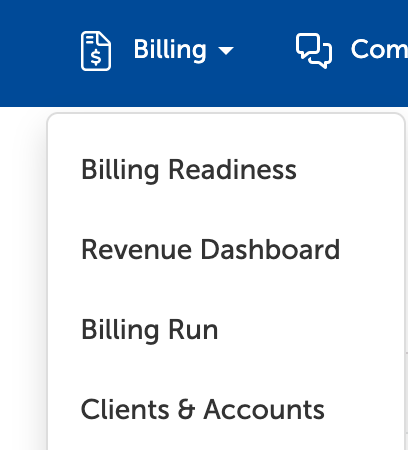Click the ampersand in Clients & Accounts
Image resolution: width=408 pixels, height=450 pixels.
(x=186, y=410)
